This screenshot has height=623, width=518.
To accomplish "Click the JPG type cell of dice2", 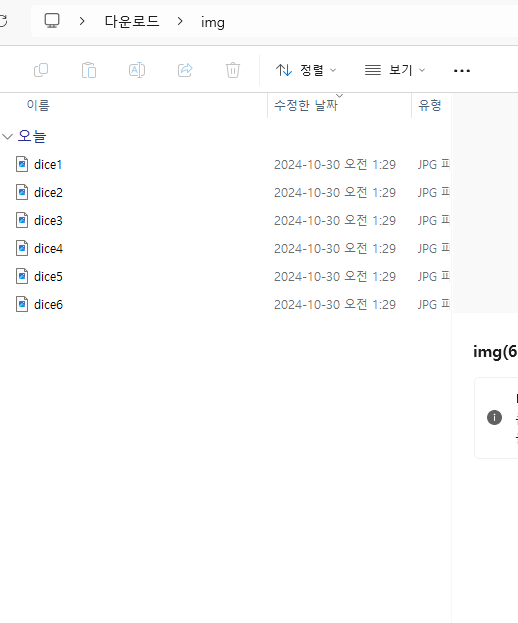I will click(433, 193).
